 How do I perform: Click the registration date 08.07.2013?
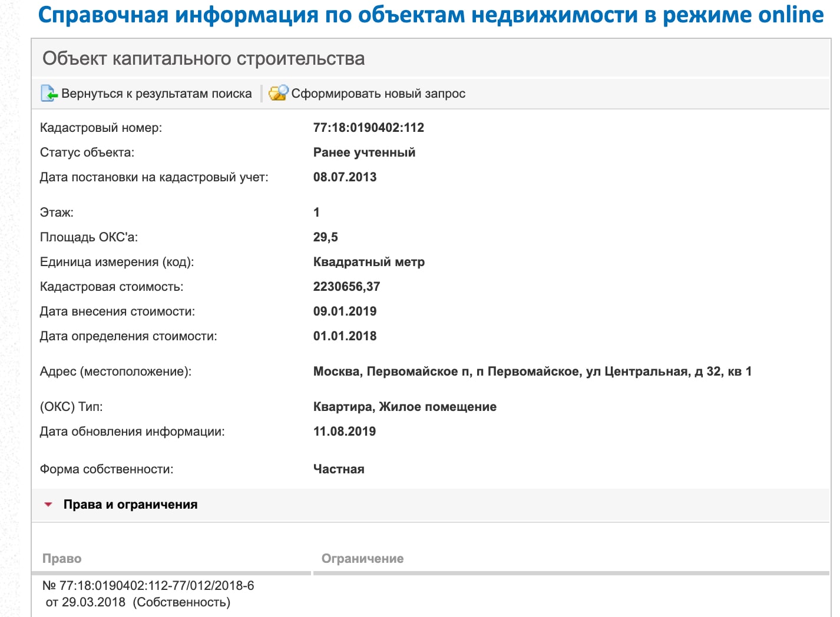[345, 177]
